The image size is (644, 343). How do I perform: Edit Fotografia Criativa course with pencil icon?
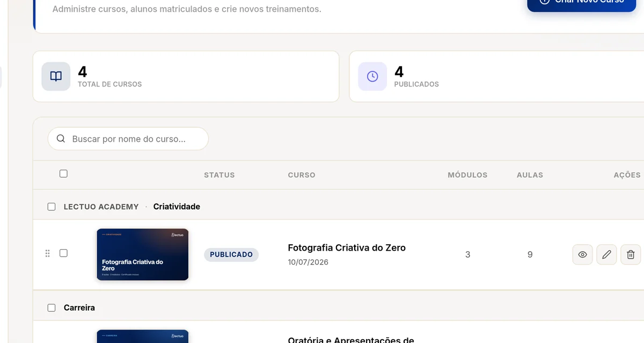(607, 254)
